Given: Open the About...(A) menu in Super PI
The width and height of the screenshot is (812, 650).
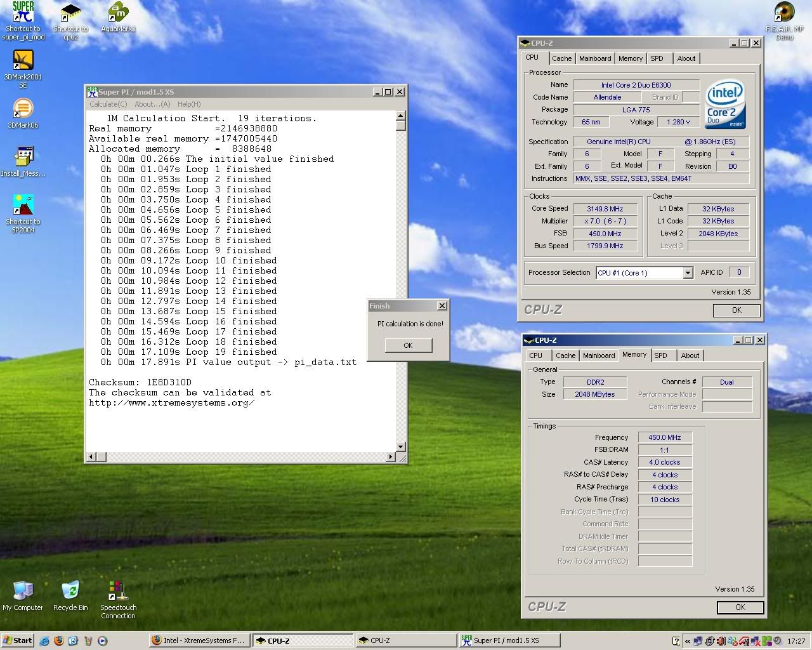Looking at the screenshot, I should click(x=152, y=104).
